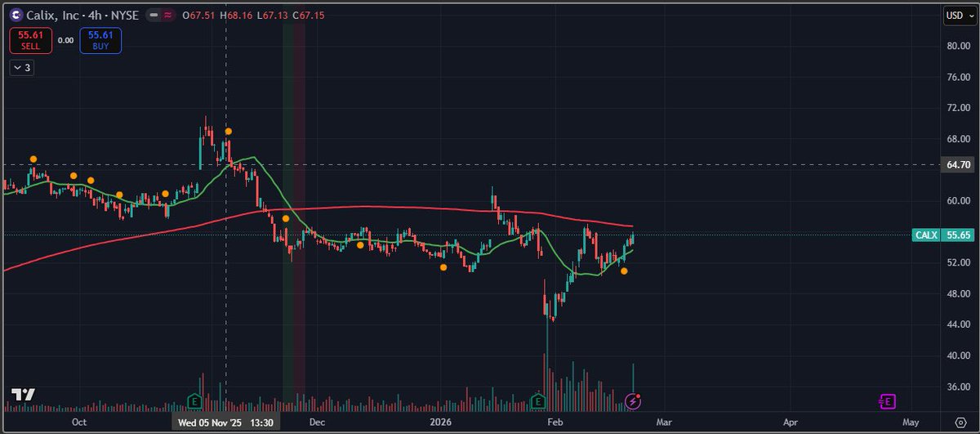The width and height of the screenshot is (980, 434).
Task: Click the Mar label on time axis
Action: coord(665,423)
